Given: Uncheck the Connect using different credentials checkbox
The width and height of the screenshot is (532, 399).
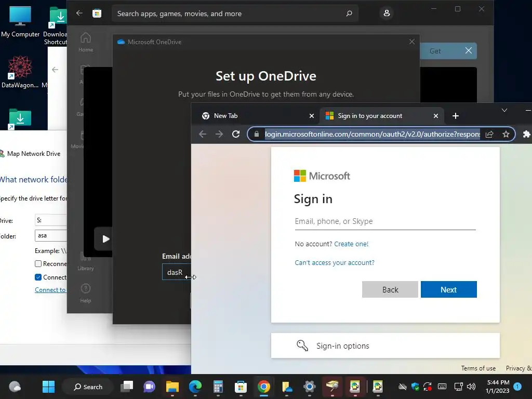Looking at the screenshot, I should [38, 277].
